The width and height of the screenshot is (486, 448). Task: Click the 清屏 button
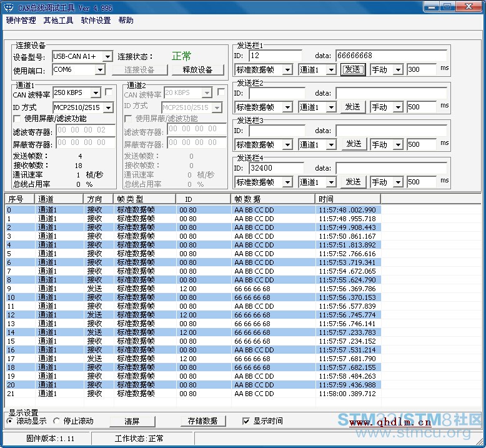[x=132, y=422]
